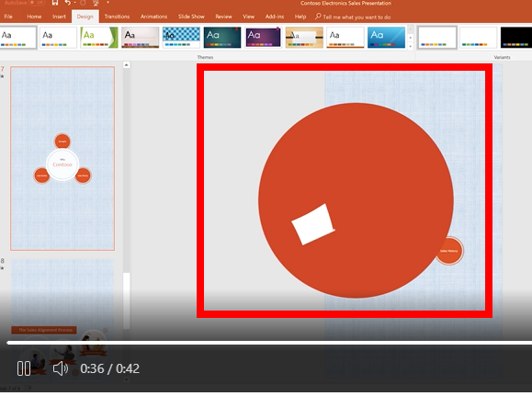This screenshot has width=532, height=396.
Task: Click the presentation title in the title bar
Action: [345, 3]
